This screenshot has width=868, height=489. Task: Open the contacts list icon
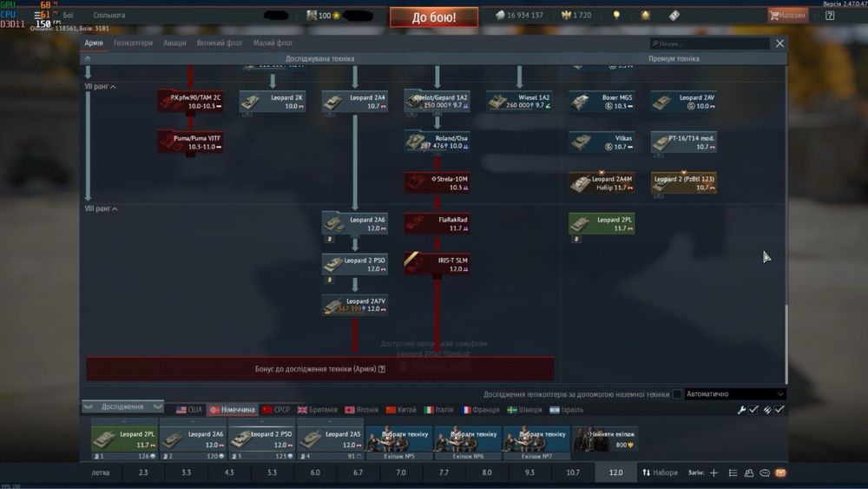733,473
